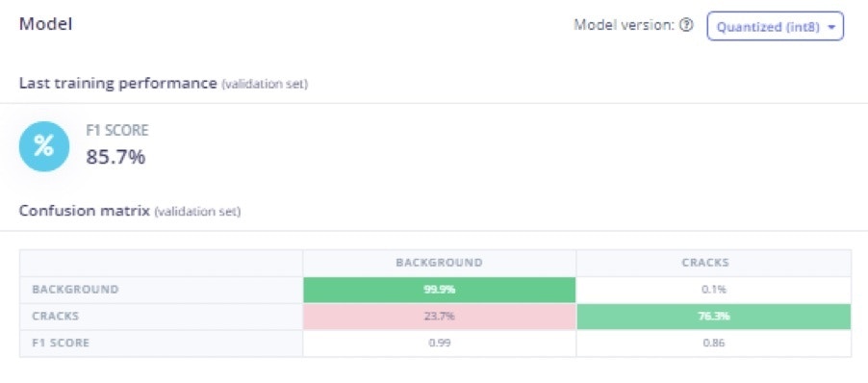Click the F1 SCORE row label
The width and height of the screenshot is (868, 383).
pos(61,344)
